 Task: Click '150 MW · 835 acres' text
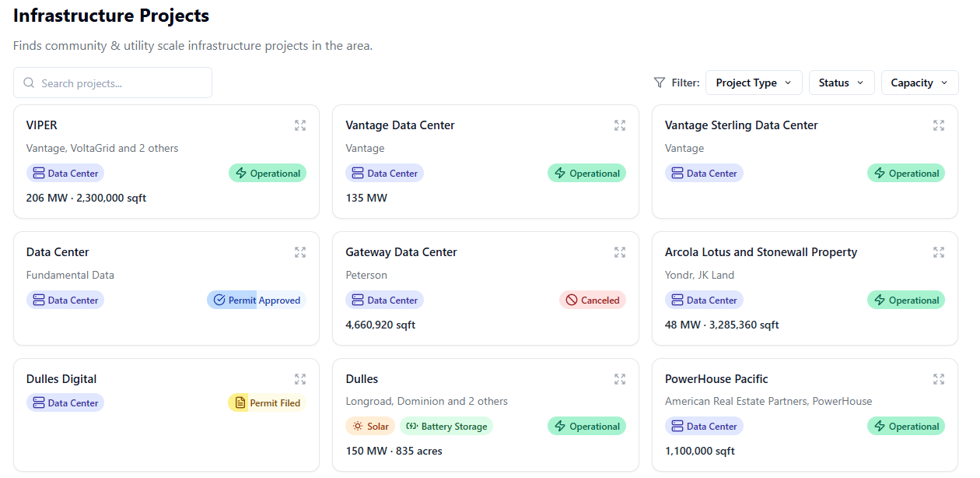(394, 451)
